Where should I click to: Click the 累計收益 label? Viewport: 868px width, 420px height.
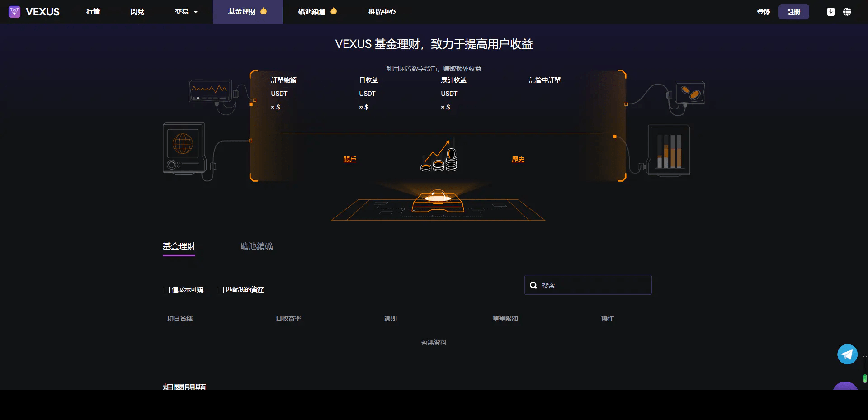[x=454, y=80]
